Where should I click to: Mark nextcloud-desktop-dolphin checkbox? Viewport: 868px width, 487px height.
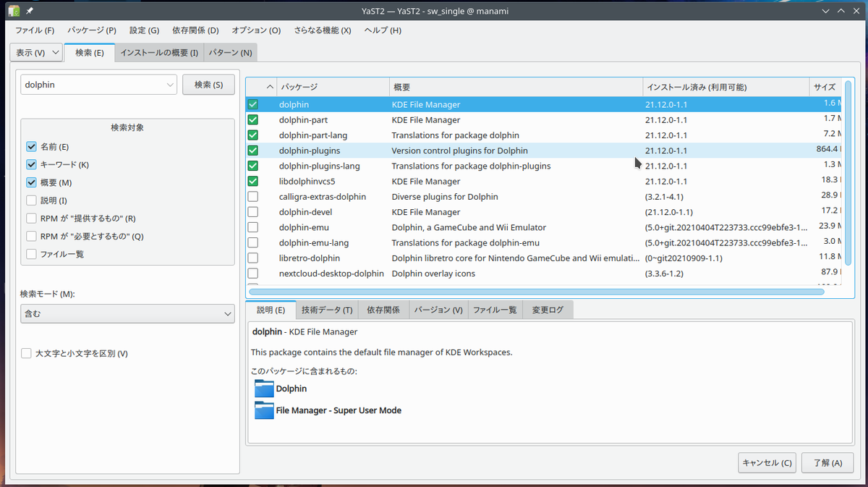252,274
